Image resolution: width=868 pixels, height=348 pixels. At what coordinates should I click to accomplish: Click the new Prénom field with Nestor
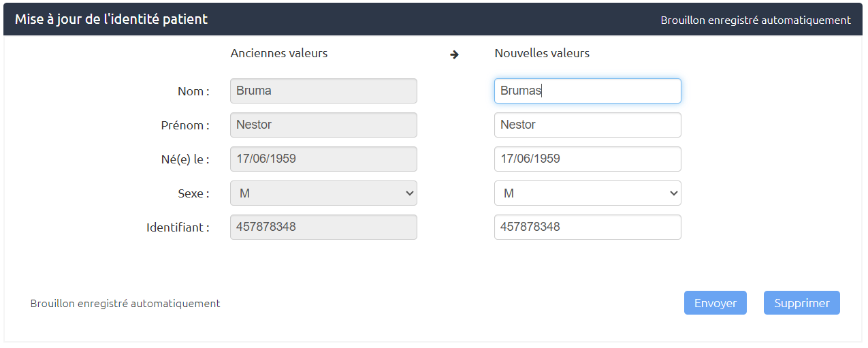[x=588, y=125]
